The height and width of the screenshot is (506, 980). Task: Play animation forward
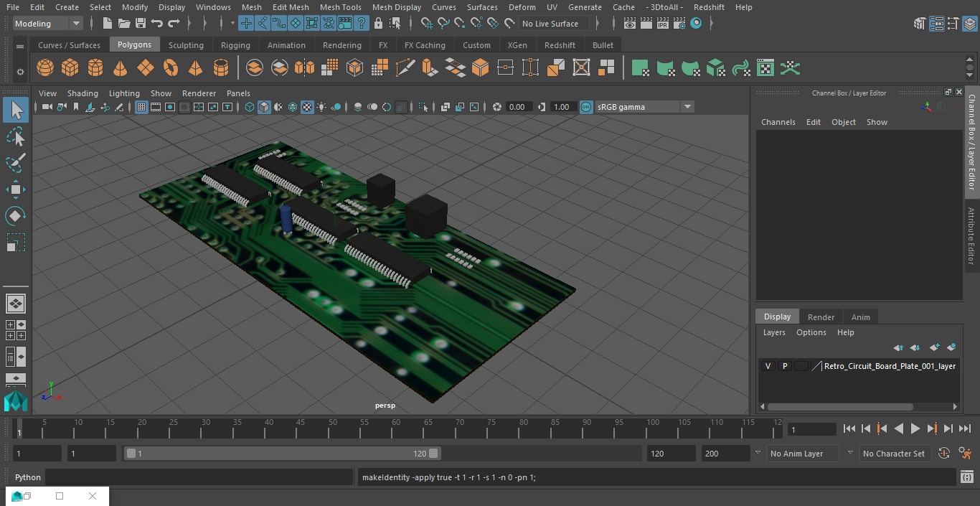[915, 428]
